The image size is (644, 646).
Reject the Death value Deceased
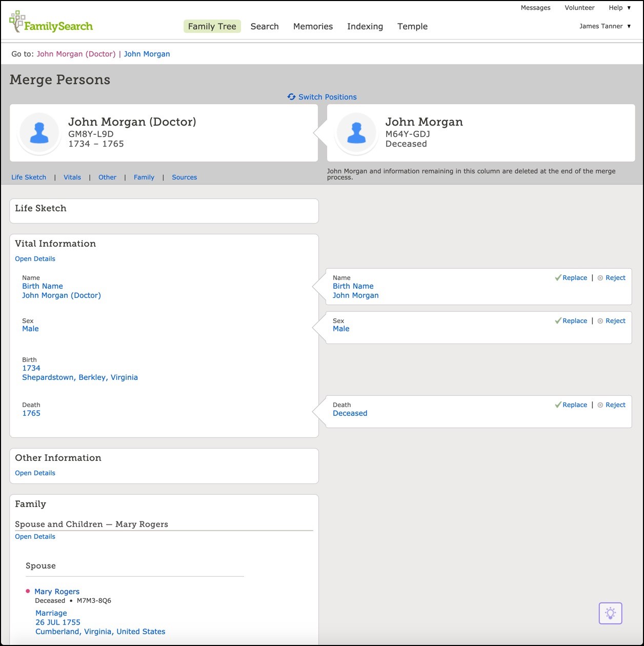(615, 405)
